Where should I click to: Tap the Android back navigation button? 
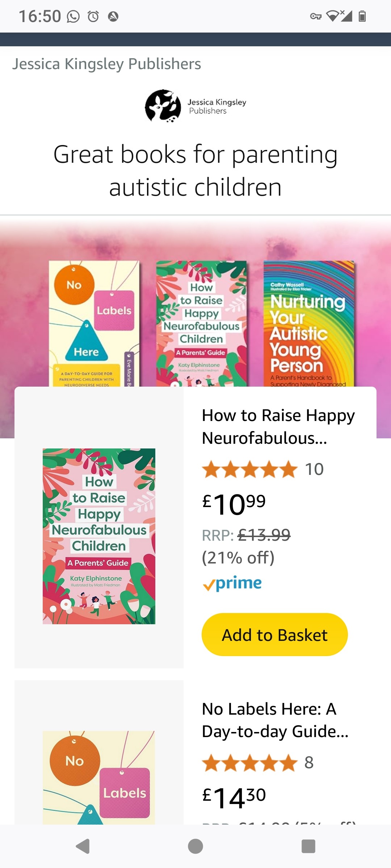[x=83, y=846]
